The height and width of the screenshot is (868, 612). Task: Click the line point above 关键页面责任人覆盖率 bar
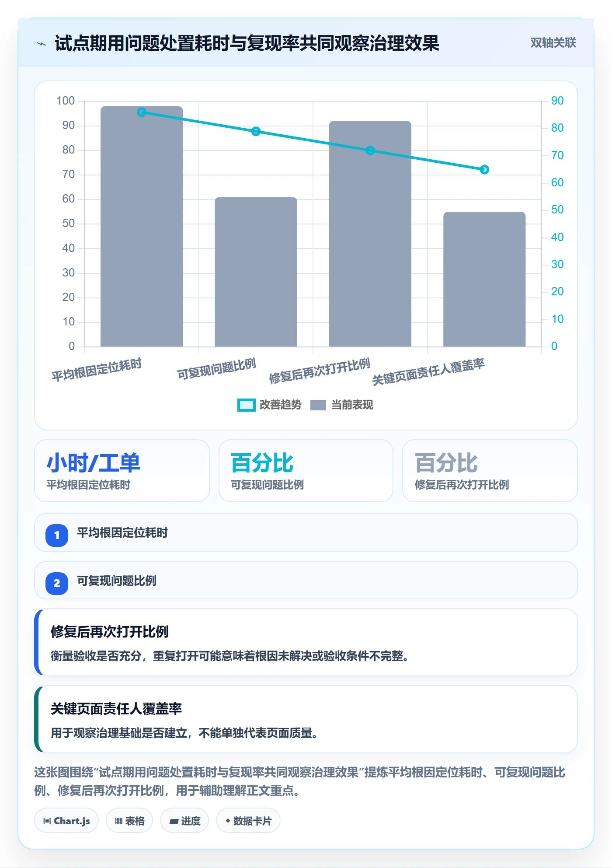[484, 169]
